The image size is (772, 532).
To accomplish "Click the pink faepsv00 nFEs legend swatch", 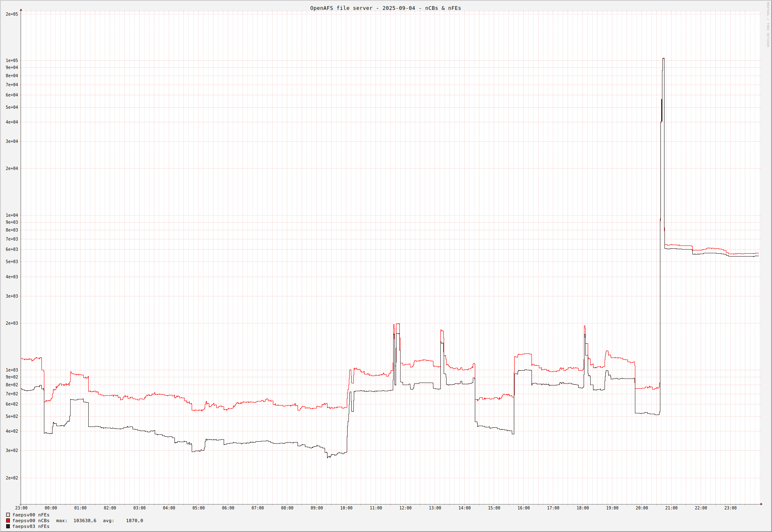I will click(8, 515).
